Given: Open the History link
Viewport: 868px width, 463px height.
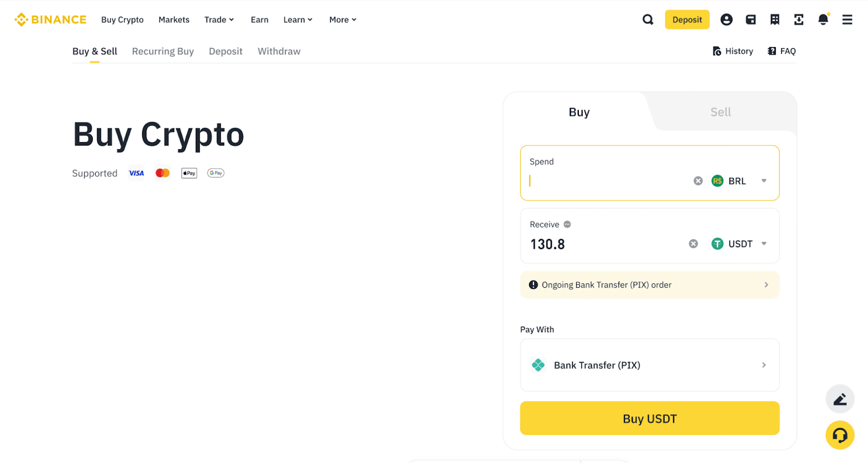Looking at the screenshot, I should 733,51.
